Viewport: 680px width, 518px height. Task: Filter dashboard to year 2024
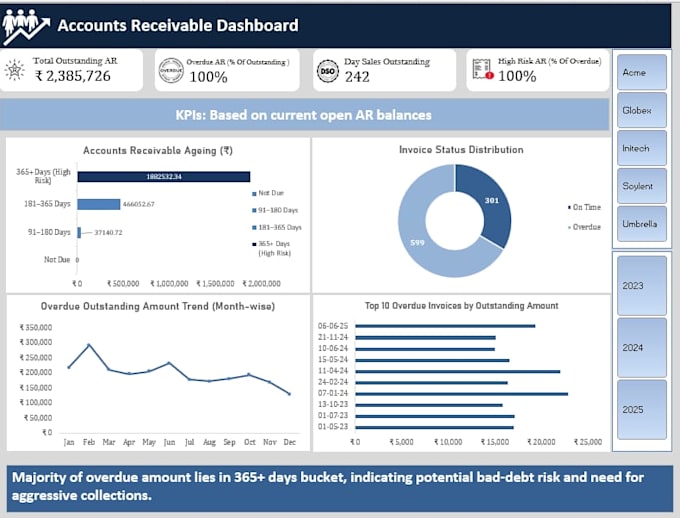tap(642, 348)
